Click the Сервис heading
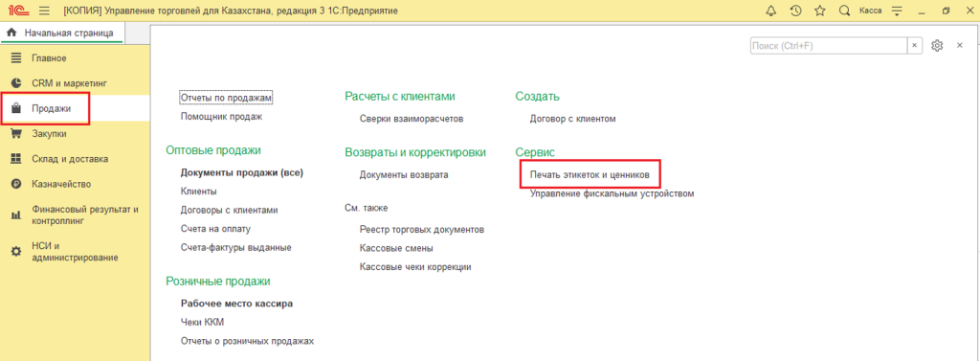The height and width of the screenshot is (361, 980). point(535,152)
